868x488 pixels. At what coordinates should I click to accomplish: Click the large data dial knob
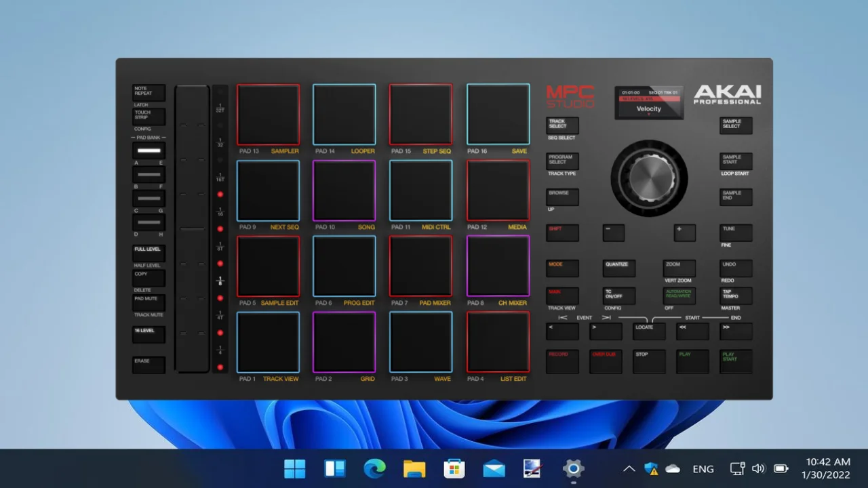point(649,178)
